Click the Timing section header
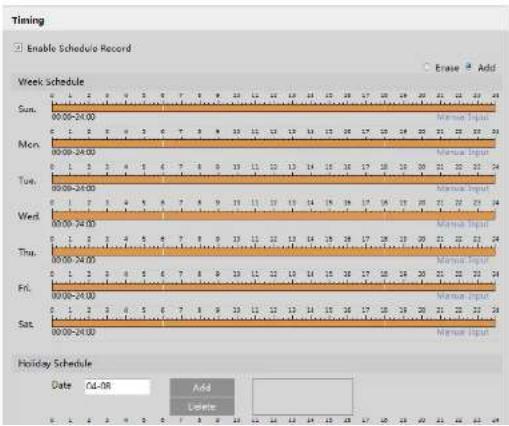509x426 pixels. 28,20
